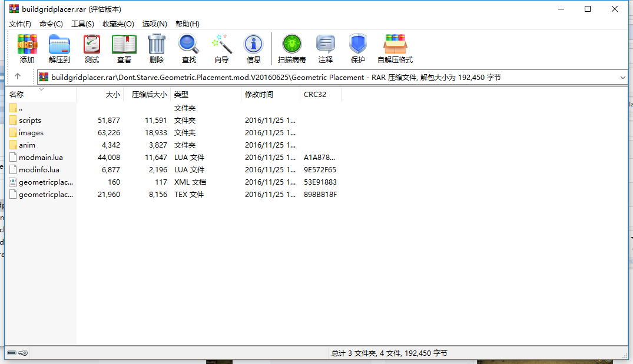Image resolution: width=633 pixels, height=364 pixels.
Task: Click the modinfo.lua file icon
Action: click(13, 169)
